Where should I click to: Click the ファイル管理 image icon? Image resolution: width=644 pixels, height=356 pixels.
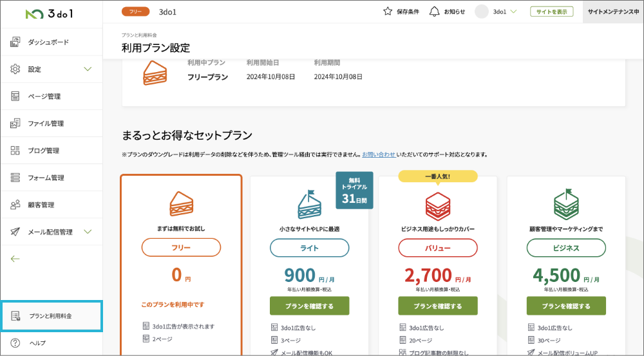pyautogui.click(x=15, y=123)
